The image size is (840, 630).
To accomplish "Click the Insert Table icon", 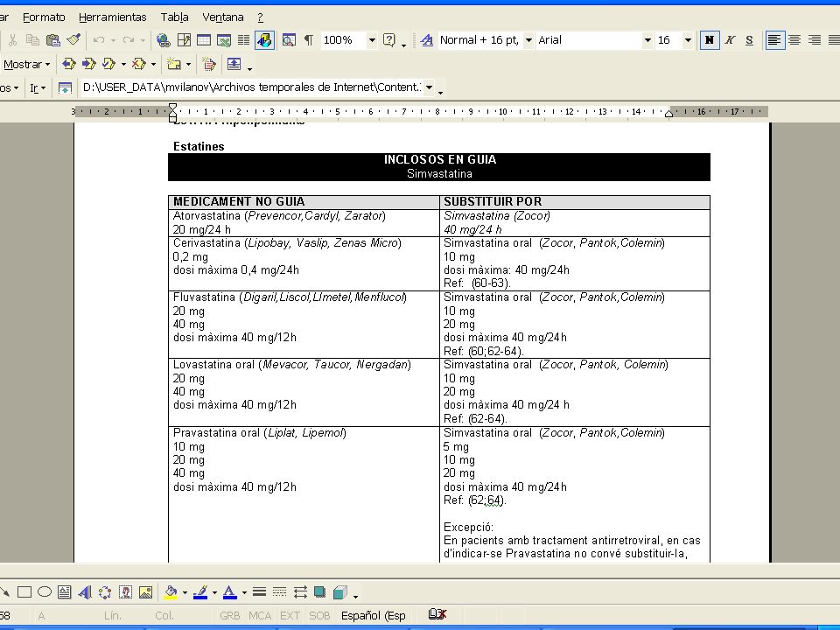I will (x=204, y=40).
